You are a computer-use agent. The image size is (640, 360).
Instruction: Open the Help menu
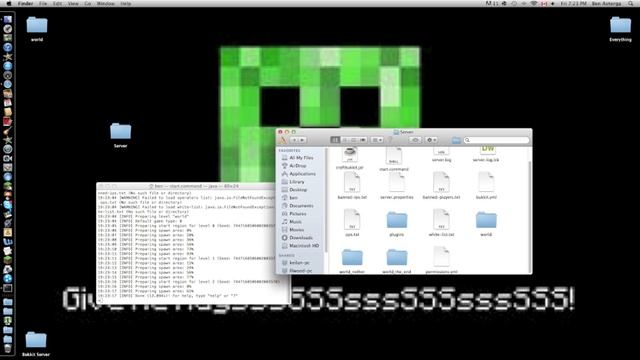pos(126,3)
